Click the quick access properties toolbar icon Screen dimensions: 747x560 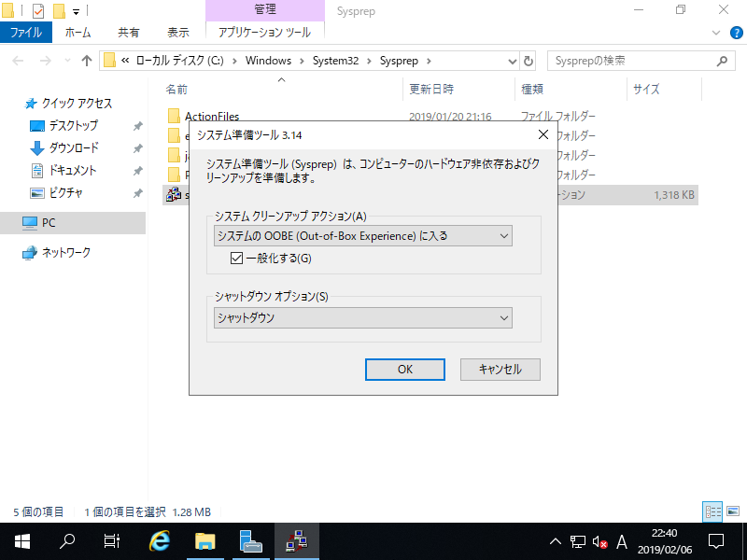coord(38,10)
